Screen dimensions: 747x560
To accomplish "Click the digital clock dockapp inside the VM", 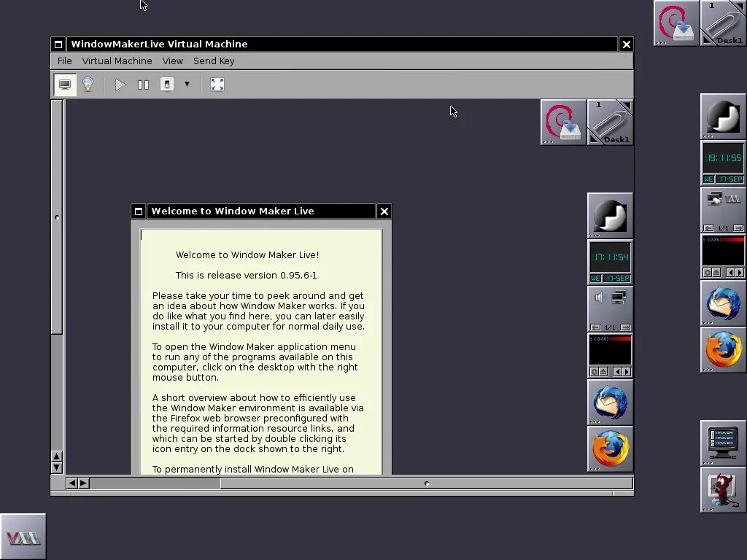I will tap(611, 262).
